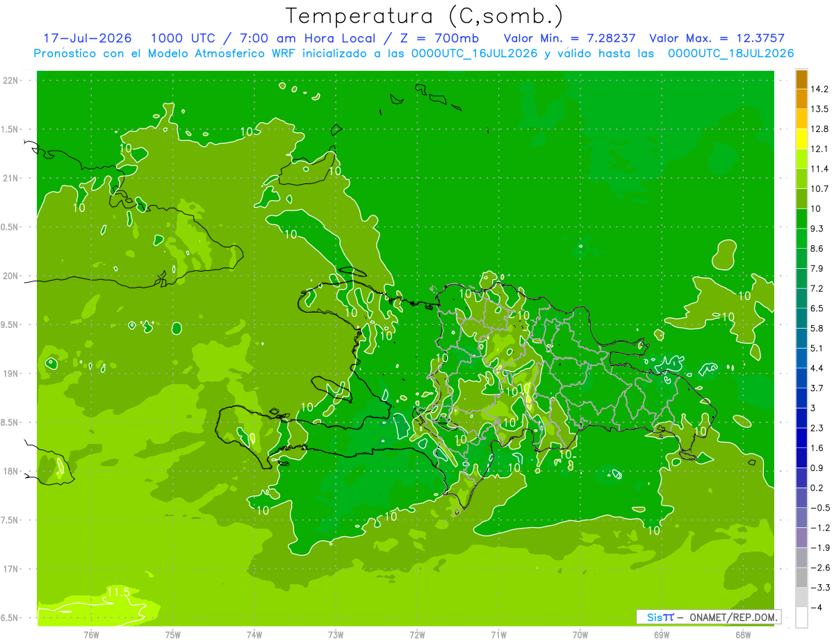Image resolution: width=834 pixels, height=644 pixels.
Task: Click the "76W" longitude axis label
Action: pyautogui.click(x=91, y=634)
